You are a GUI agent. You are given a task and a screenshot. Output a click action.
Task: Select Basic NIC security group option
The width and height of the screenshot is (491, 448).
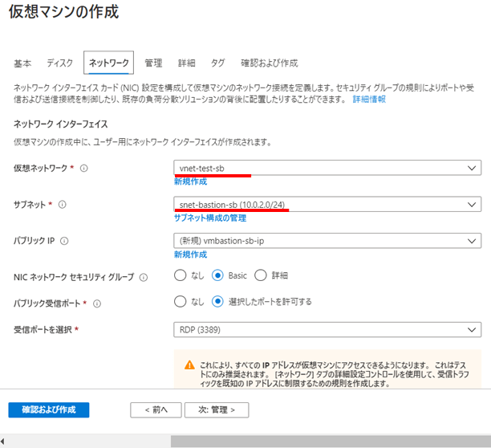[x=217, y=275]
